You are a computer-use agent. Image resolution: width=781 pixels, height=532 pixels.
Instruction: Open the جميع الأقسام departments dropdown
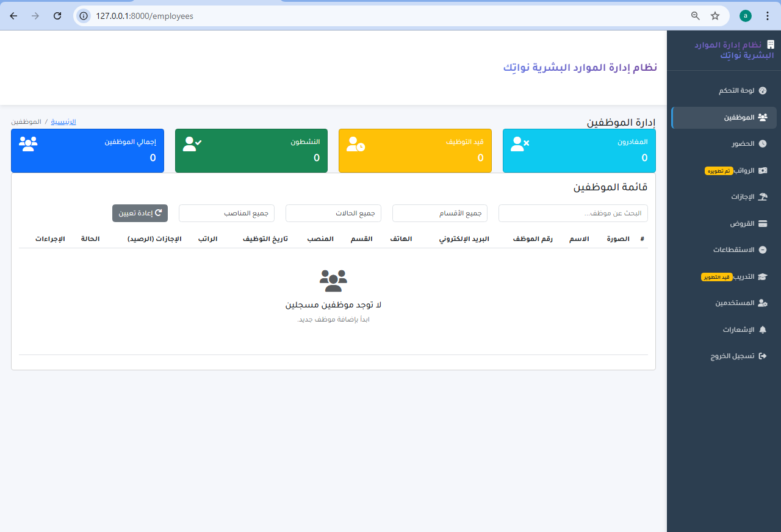coord(440,214)
